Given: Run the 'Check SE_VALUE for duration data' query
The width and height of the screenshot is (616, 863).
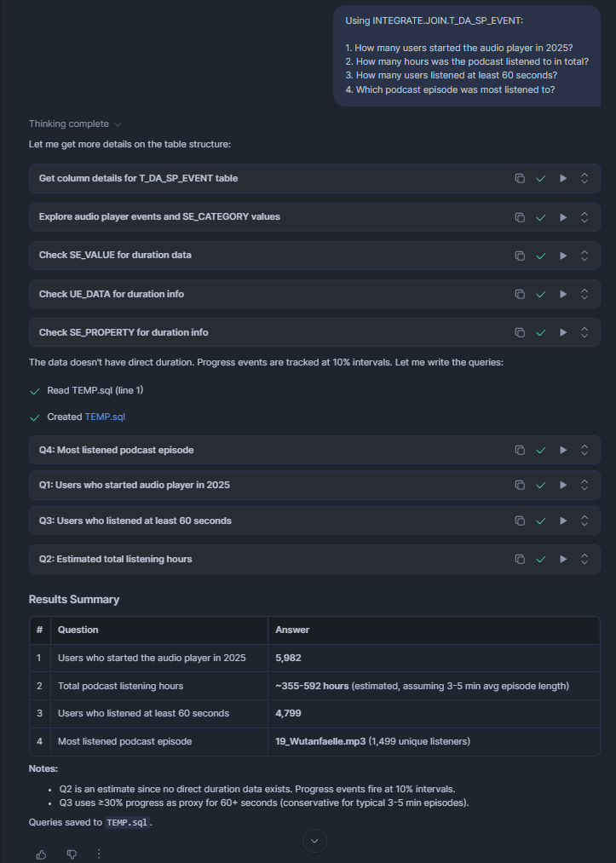Looking at the screenshot, I should pos(562,256).
